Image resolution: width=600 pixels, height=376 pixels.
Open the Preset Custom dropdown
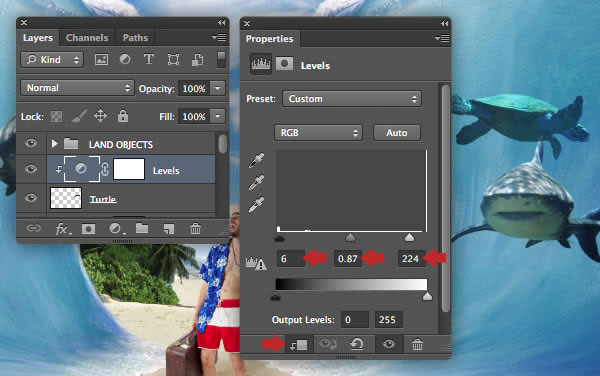[x=352, y=99]
